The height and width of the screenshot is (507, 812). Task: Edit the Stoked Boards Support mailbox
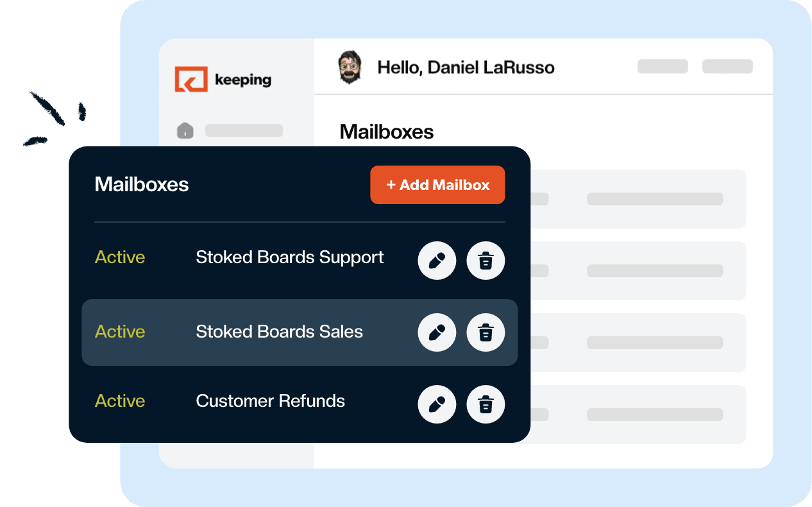click(x=437, y=261)
